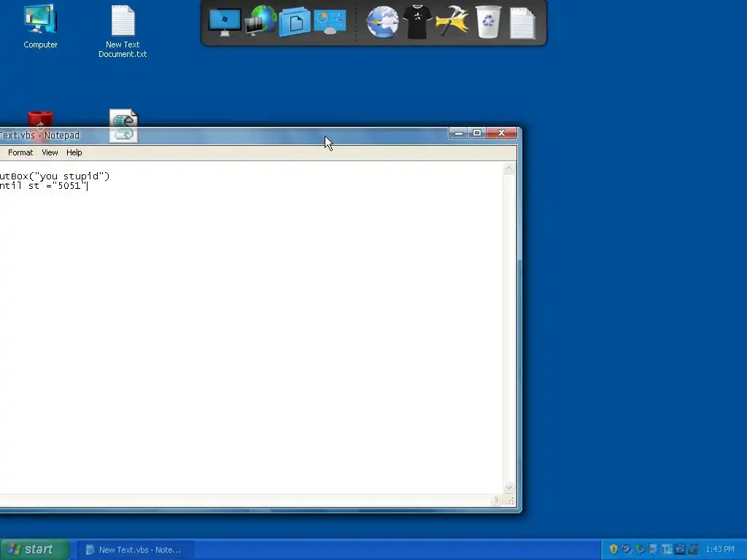Open the Computer desktop icon

coord(41,26)
